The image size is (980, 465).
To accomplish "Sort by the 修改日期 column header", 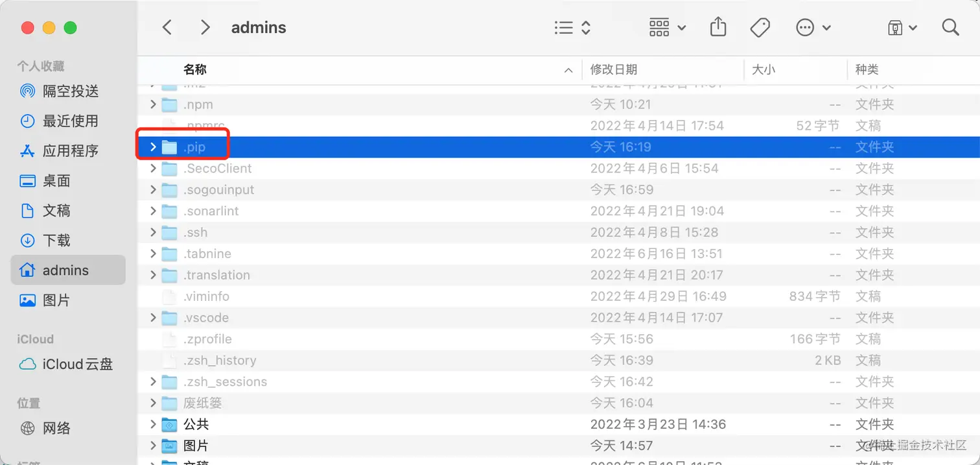I will 613,69.
